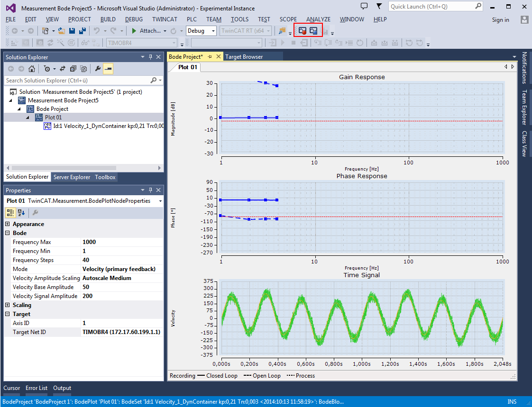Open the Debug configuration dropdown
Screen dimensions: 532x407
tap(201, 31)
